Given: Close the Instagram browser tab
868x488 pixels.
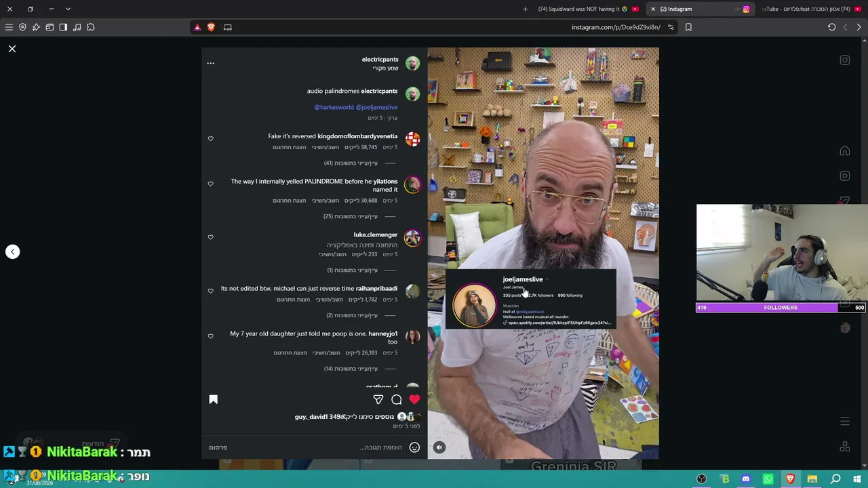Looking at the screenshot, I should click(x=653, y=9).
